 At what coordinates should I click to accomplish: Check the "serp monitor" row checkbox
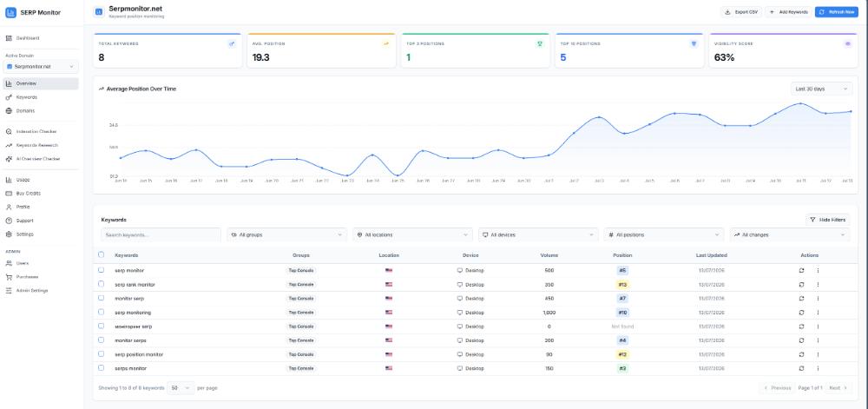point(101,270)
